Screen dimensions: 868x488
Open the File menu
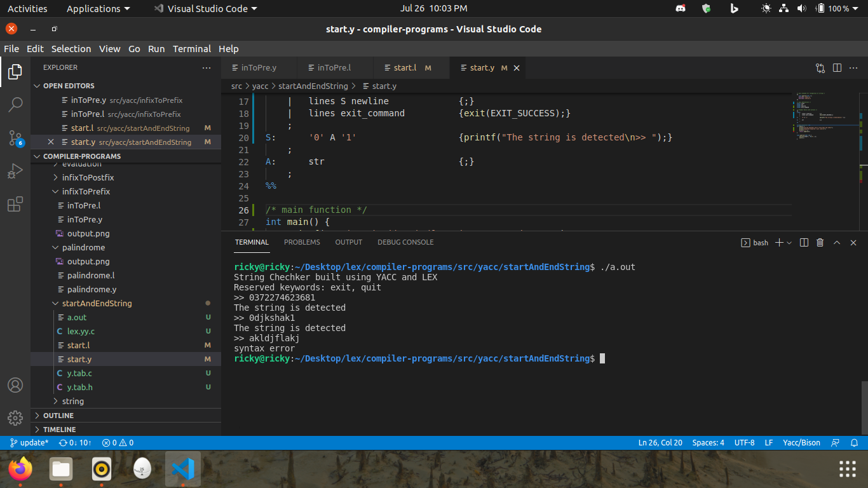(x=11, y=49)
